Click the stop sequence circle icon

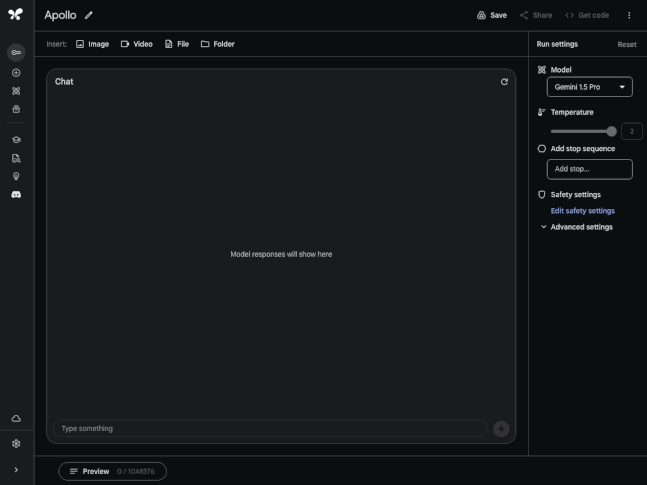pos(542,149)
